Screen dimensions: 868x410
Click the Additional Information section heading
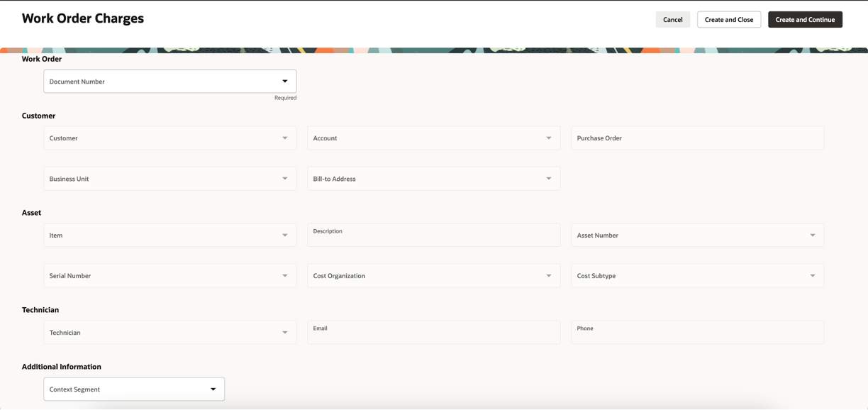62,367
